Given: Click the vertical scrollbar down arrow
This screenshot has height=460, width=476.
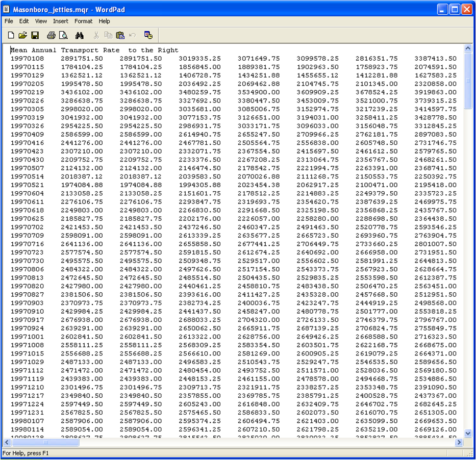Looking at the screenshot, I should pos(468,433).
